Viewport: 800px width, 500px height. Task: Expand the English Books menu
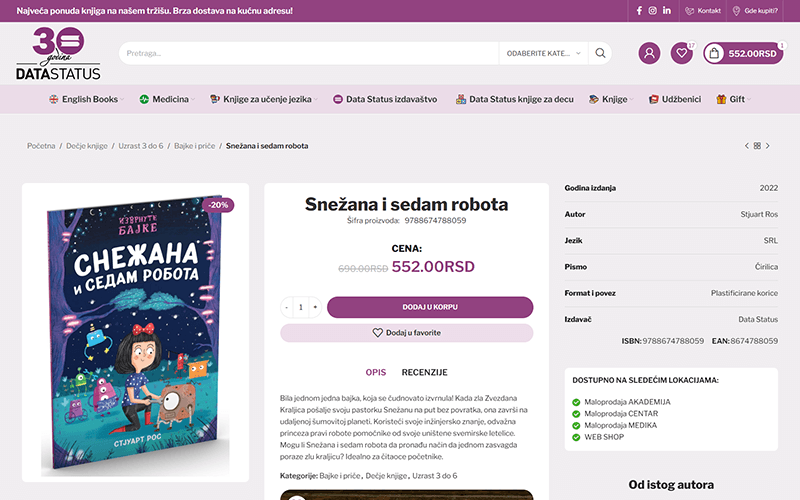(x=87, y=99)
